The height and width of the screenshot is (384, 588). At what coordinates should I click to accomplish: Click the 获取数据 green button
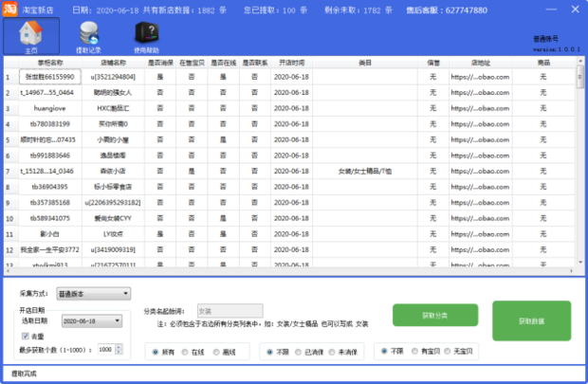pos(531,320)
